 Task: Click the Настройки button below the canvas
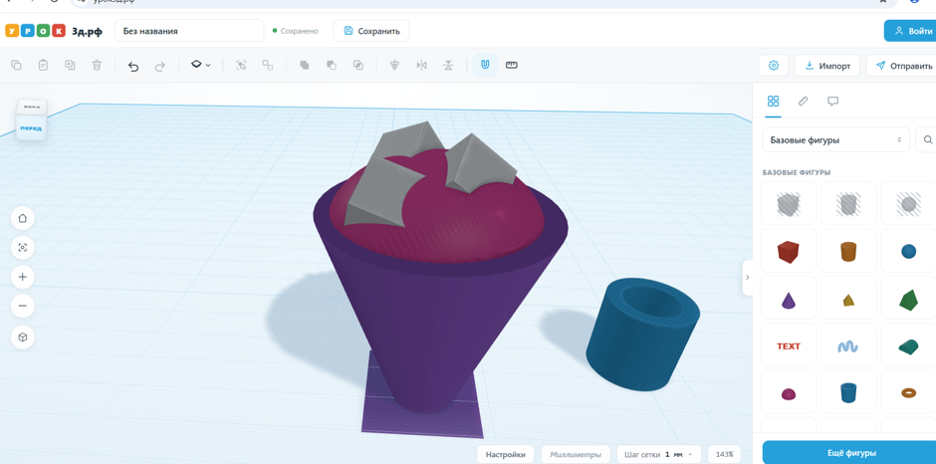tap(506, 454)
